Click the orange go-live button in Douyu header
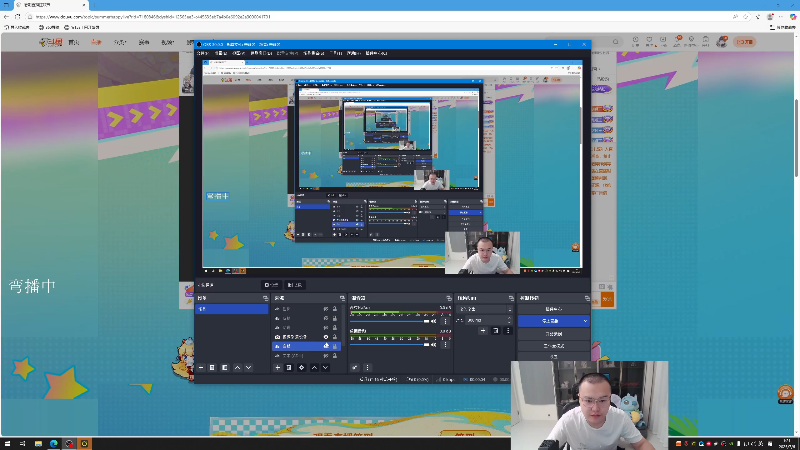The height and width of the screenshot is (450, 800). coord(745,42)
